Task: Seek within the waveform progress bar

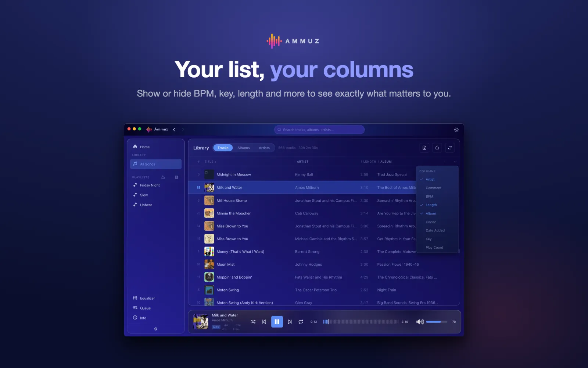Action: pos(361,322)
